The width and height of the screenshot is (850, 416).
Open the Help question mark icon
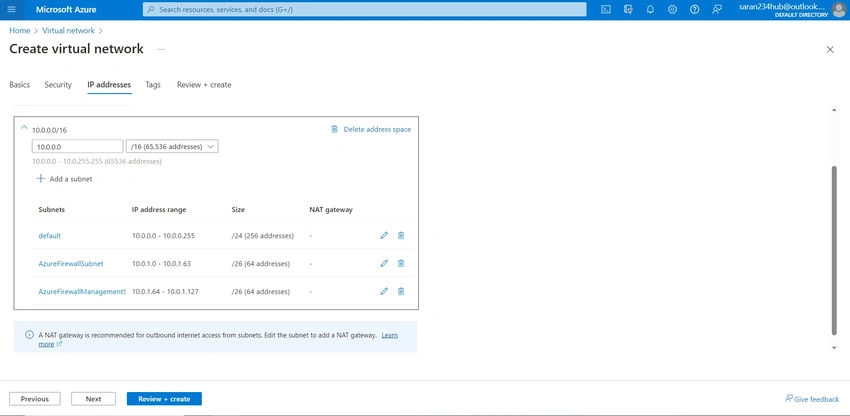pyautogui.click(x=694, y=9)
